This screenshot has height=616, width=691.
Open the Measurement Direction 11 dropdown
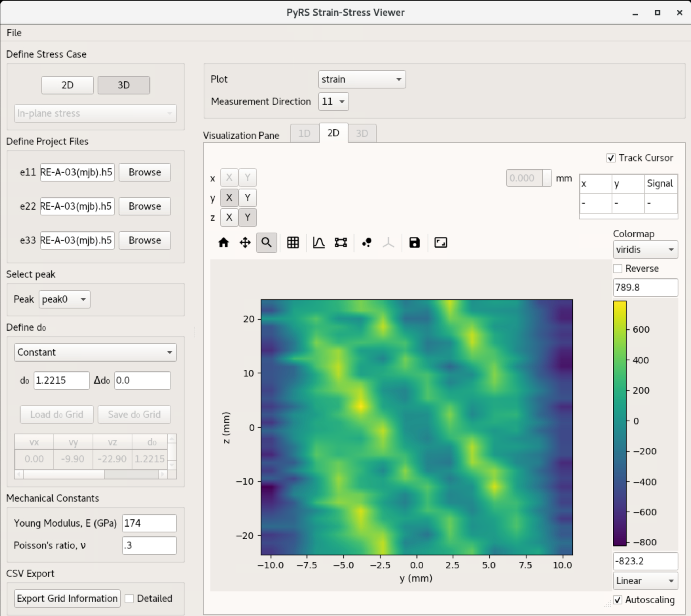(333, 102)
